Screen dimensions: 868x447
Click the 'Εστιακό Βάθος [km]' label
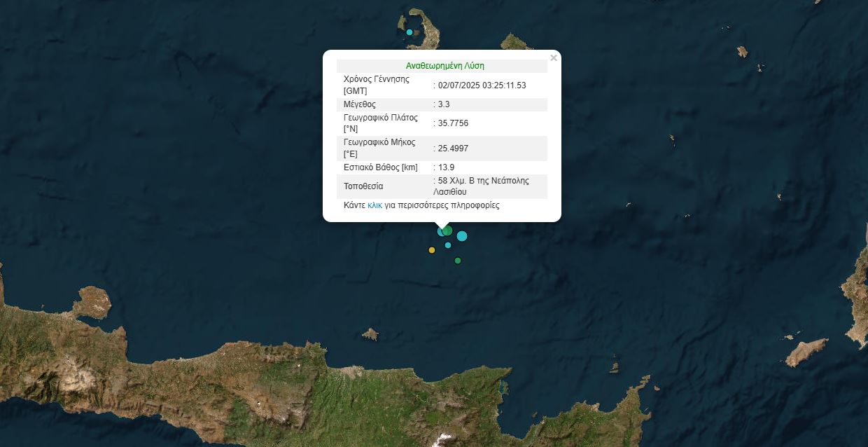click(381, 167)
